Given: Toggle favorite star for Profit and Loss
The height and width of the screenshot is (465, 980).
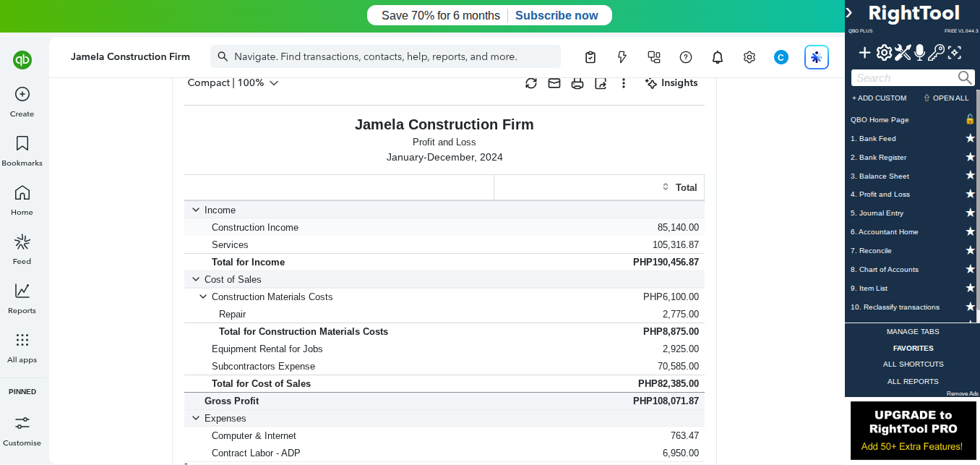Looking at the screenshot, I should coord(971,194).
